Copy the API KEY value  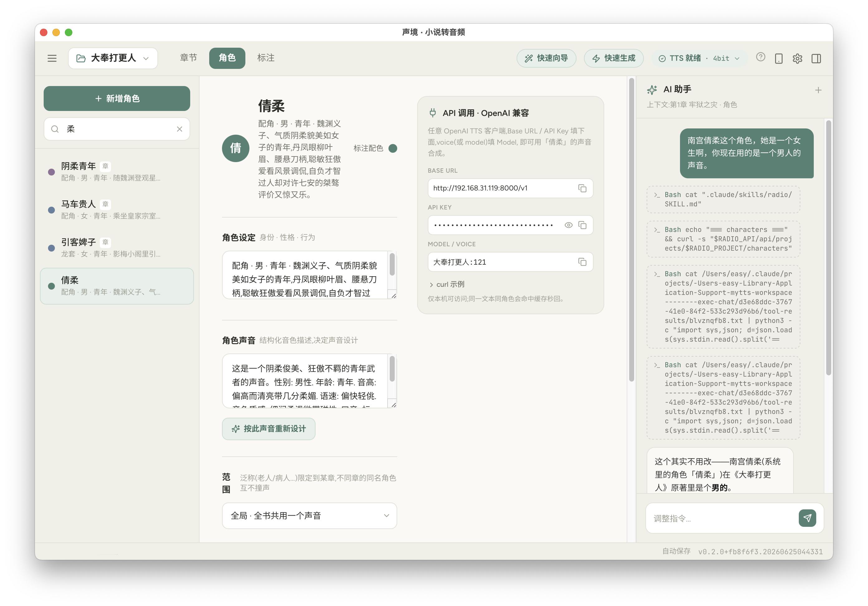coord(582,225)
